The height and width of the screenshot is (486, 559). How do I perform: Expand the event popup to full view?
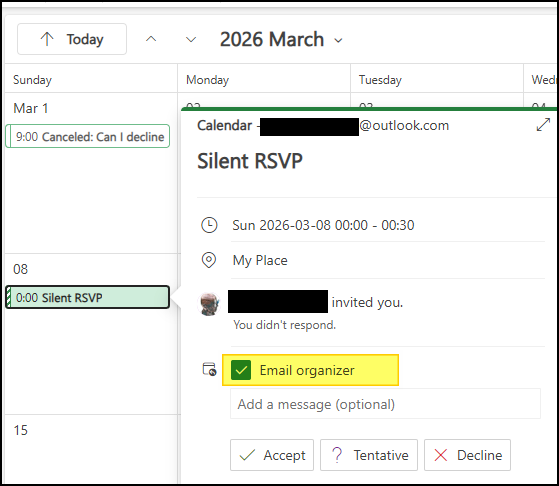coord(543,125)
